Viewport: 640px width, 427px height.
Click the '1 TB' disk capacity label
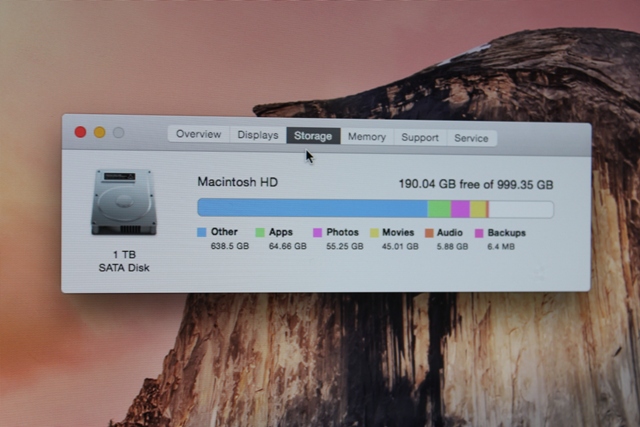click(x=124, y=255)
